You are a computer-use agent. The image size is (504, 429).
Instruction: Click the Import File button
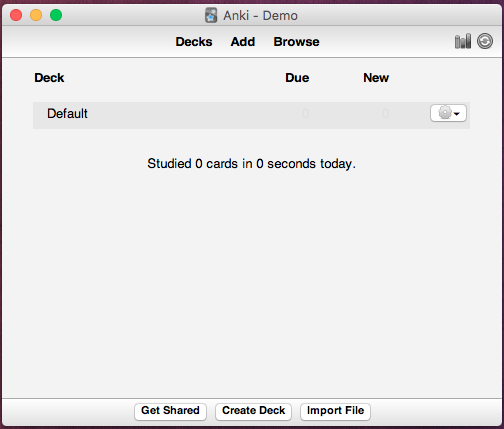click(x=335, y=411)
